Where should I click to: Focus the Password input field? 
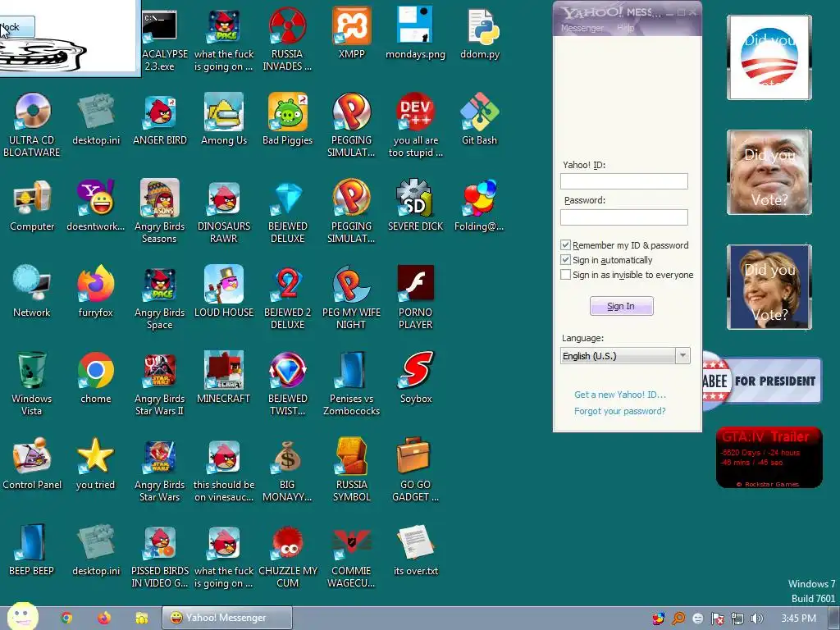coord(624,217)
